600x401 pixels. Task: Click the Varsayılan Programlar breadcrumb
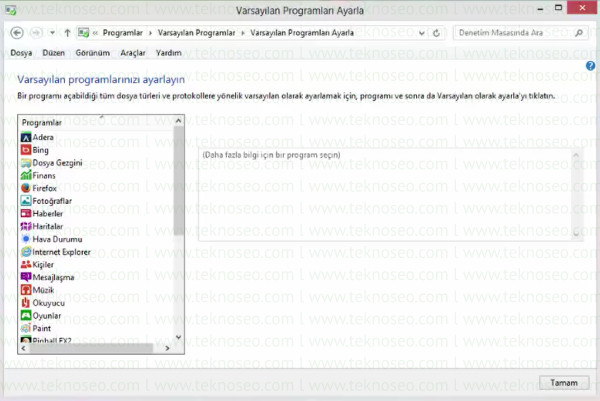[196, 33]
